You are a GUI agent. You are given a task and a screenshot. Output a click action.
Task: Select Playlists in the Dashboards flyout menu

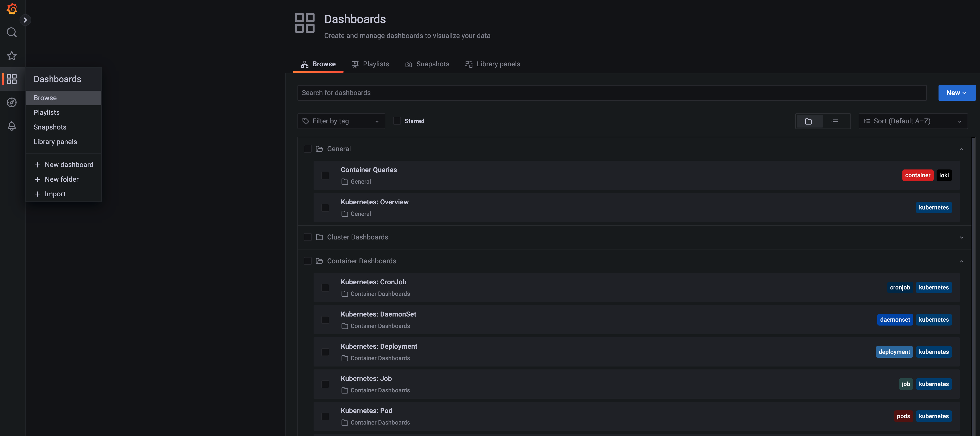(63, 112)
